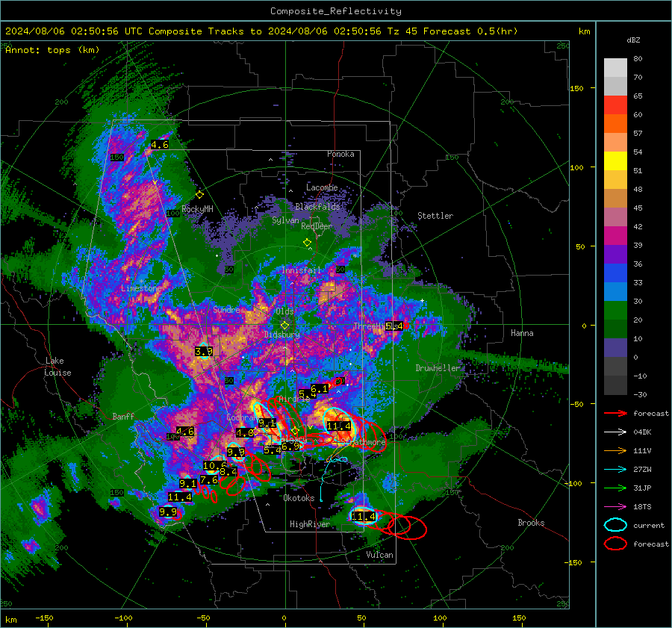The height and width of the screenshot is (628, 672).
Task: Click the 11.4 storm cell above Vulcan
Action: click(364, 517)
